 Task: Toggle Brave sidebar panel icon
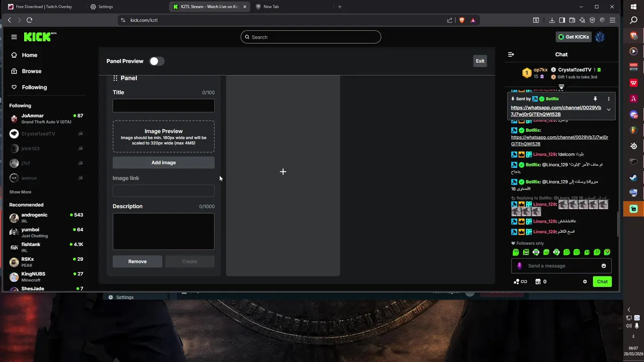(x=562, y=20)
